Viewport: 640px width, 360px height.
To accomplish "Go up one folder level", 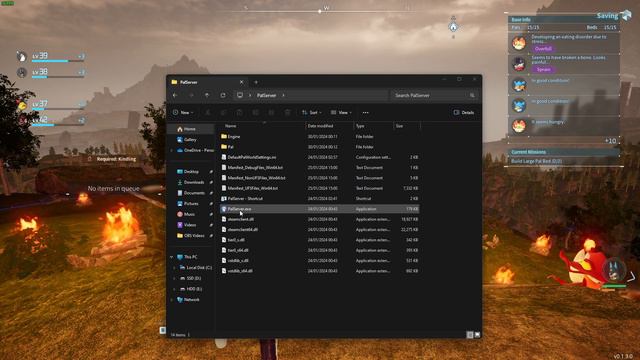I will 207,95.
